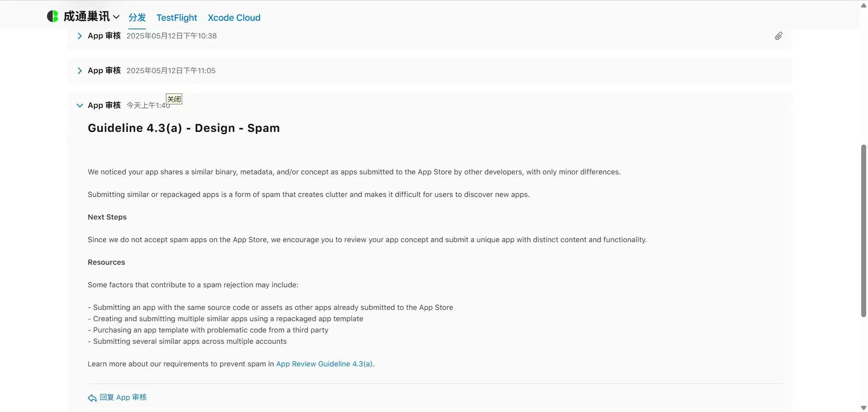
Task: Click the line 'Some factors that contribute to a spam rejection'
Action: tap(193, 285)
